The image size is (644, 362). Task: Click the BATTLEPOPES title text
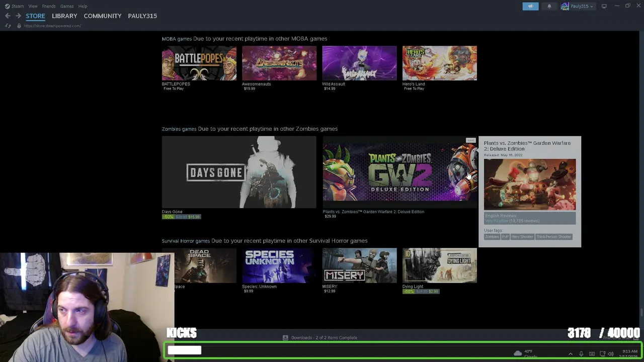(176, 84)
